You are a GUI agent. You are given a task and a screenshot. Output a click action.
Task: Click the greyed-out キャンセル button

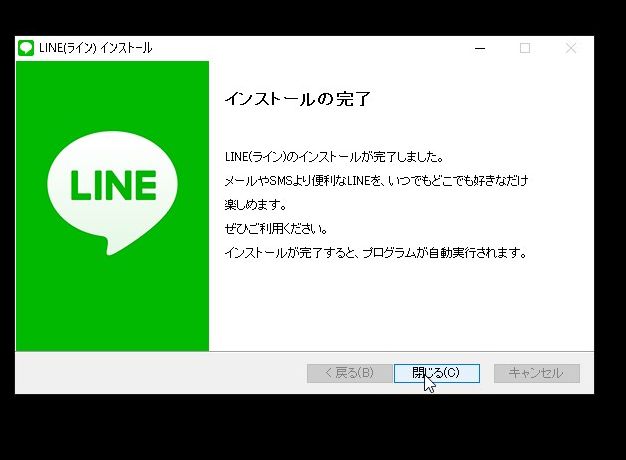point(536,373)
